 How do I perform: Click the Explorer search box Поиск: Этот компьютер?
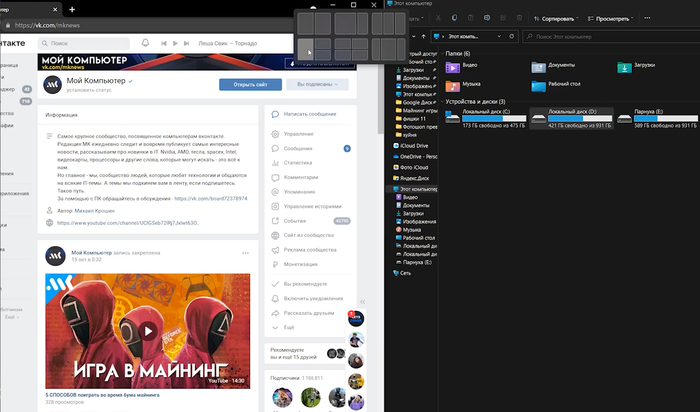click(x=611, y=37)
